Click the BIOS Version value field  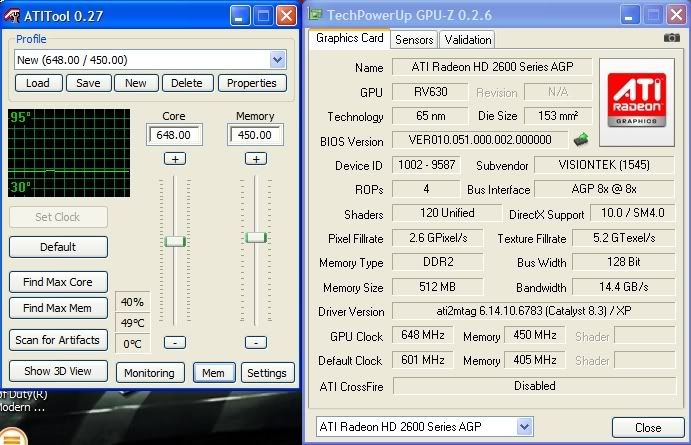[480, 140]
